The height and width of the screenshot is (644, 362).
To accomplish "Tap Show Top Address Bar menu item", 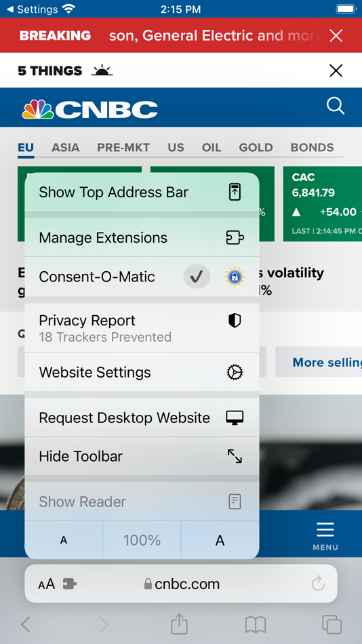I will [142, 193].
